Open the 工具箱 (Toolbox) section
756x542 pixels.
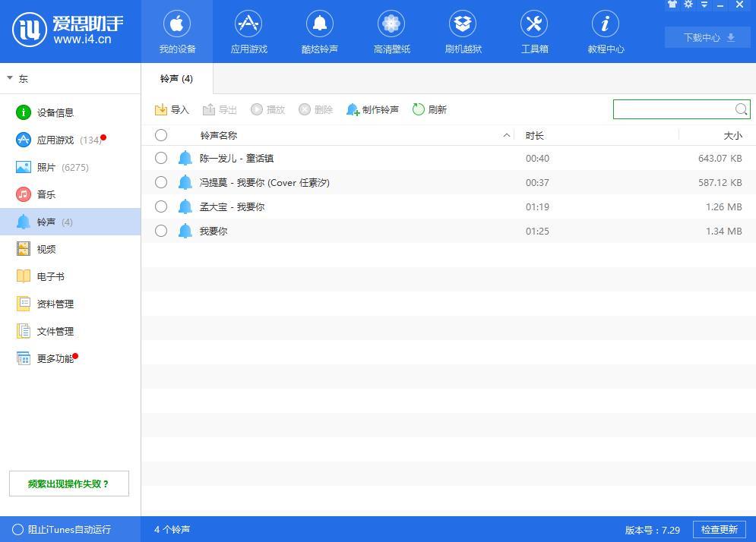pos(533,30)
